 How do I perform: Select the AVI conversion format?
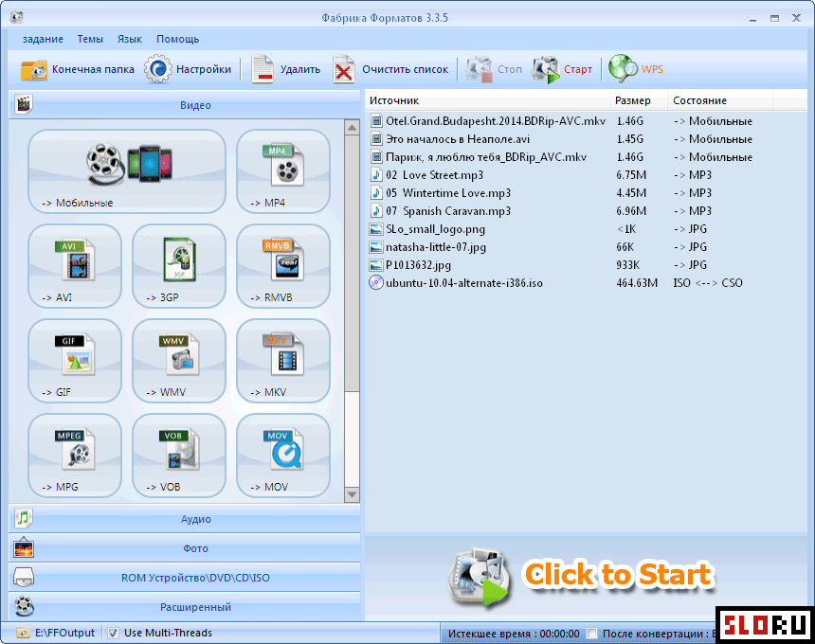click(75, 266)
